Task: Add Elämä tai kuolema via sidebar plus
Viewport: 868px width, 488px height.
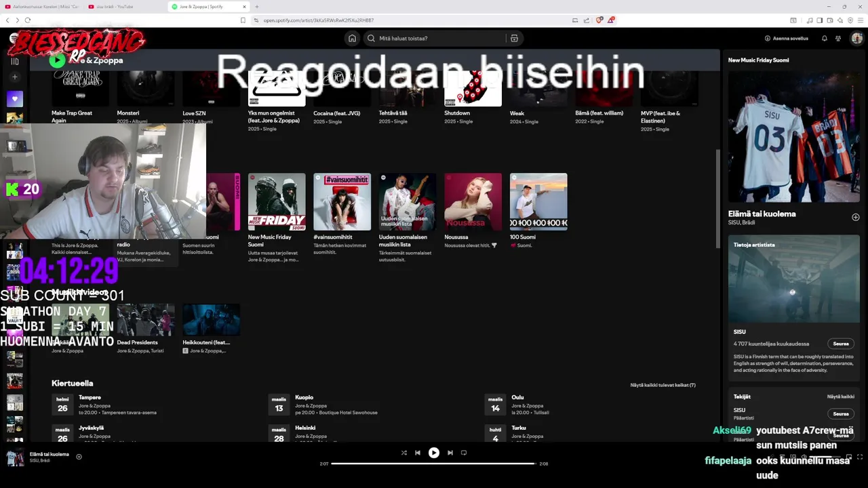Action: coord(855,218)
